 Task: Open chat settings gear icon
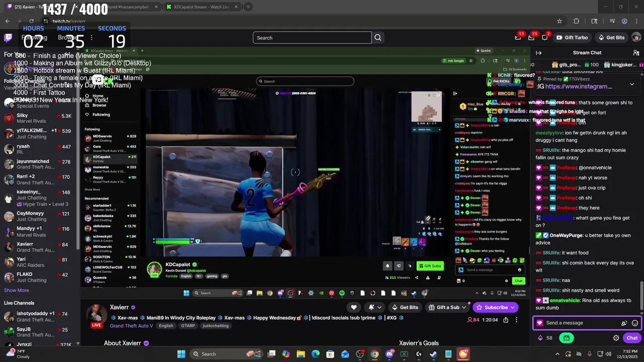(616, 338)
